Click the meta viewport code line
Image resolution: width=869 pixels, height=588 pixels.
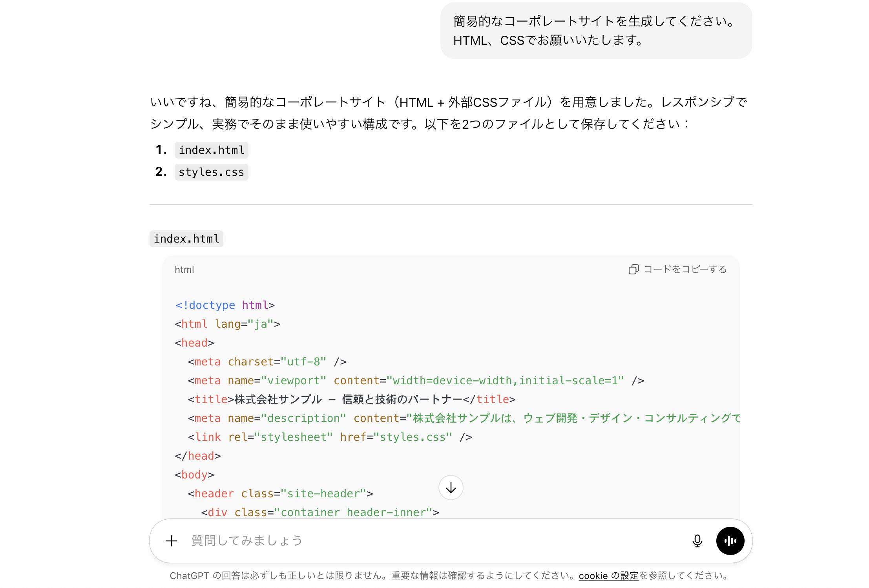pyautogui.click(x=416, y=380)
